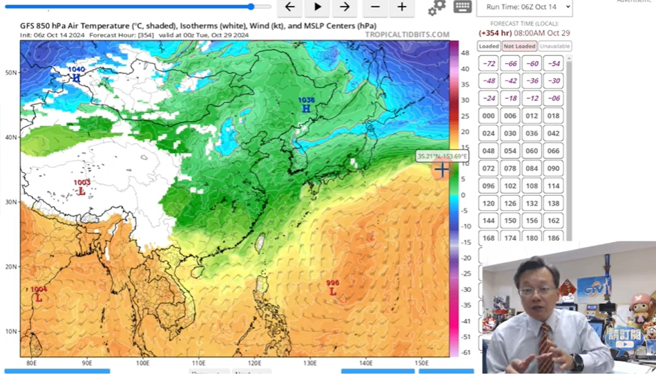The image size is (656, 374).
Task: Select forecast hour 048
Action: [x=488, y=151]
